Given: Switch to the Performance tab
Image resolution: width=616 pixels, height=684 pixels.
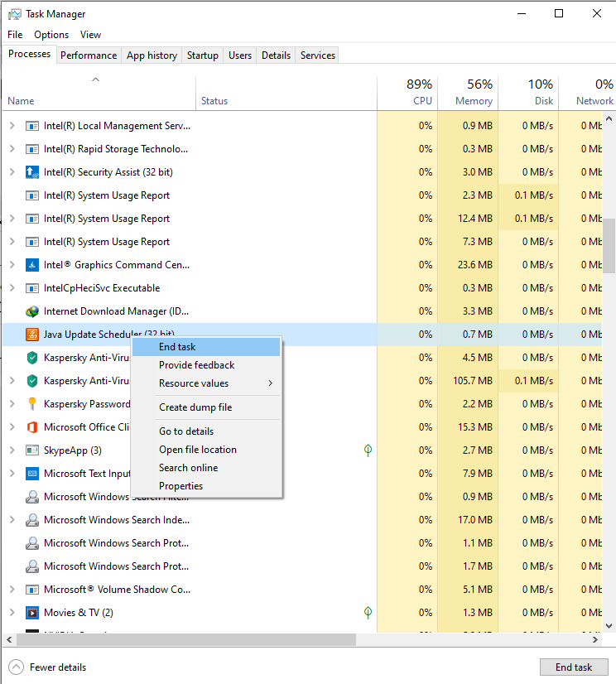Looking at the screenshot, I should pos(89,55).
